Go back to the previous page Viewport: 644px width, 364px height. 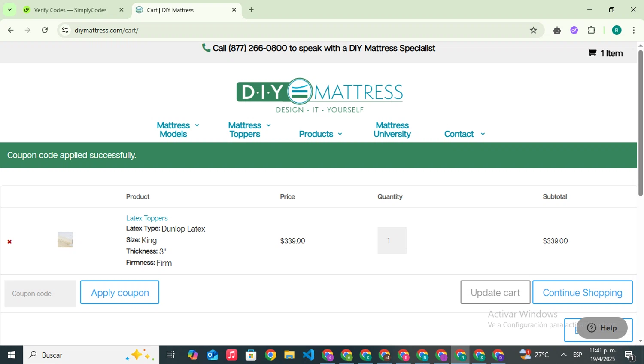click(x=11, y=30)
